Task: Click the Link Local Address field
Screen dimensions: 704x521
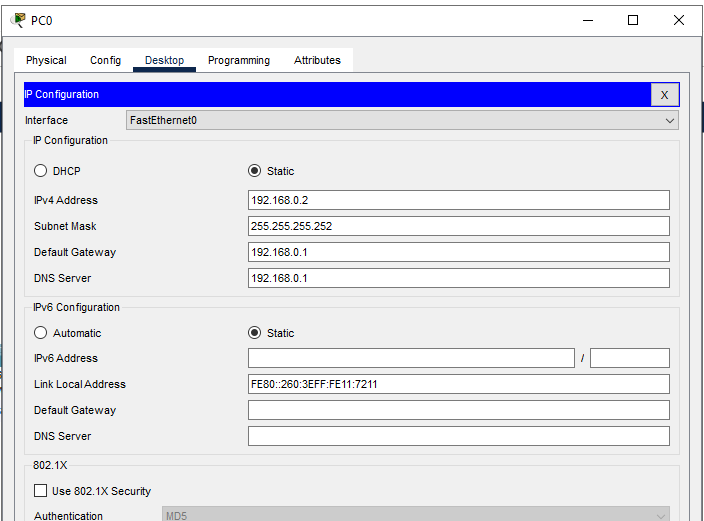Action: pyautogui.click(x=458, y=384)
